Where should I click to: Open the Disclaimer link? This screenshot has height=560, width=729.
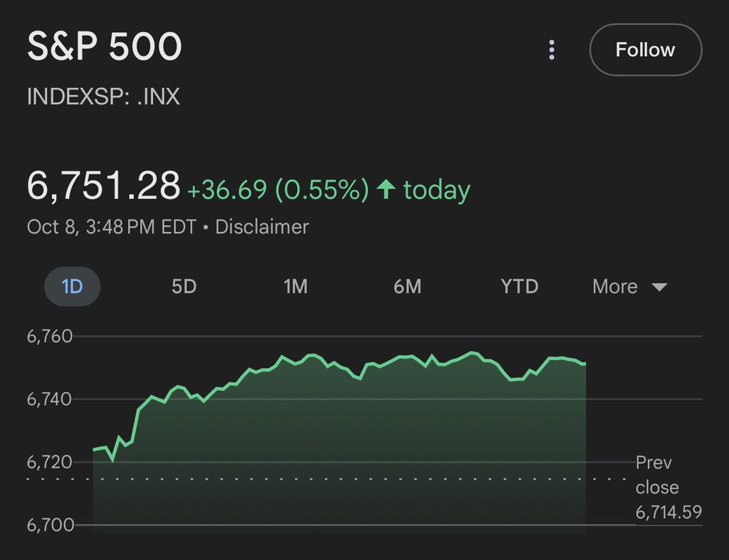[262, 228]
